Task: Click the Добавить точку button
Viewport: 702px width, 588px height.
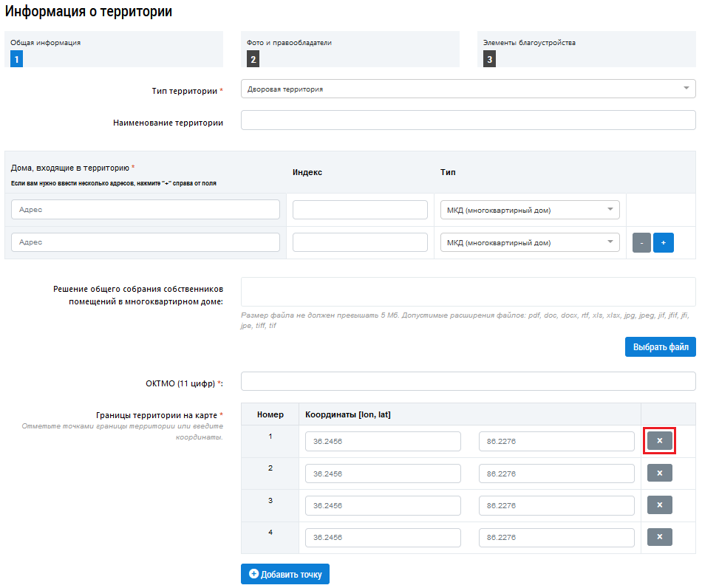Action: click(285, 574)
